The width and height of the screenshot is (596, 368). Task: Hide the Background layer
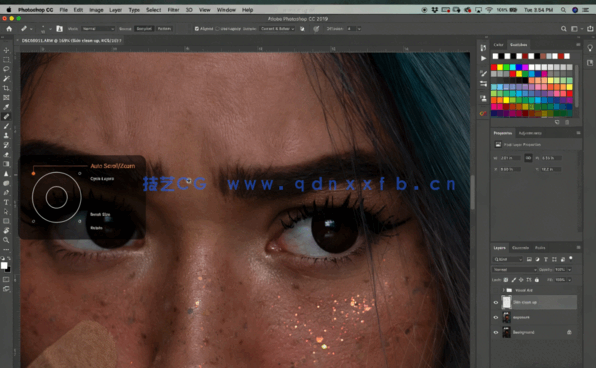click(496, 332)
